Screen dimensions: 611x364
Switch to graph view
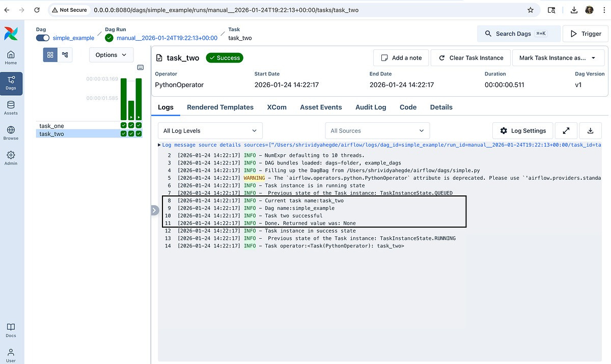click(65, 54)
